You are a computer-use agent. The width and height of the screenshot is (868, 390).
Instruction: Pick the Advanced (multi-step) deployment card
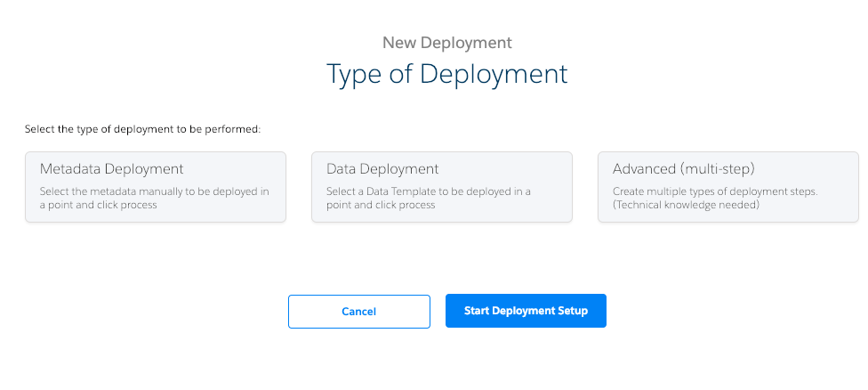[728, 187]
